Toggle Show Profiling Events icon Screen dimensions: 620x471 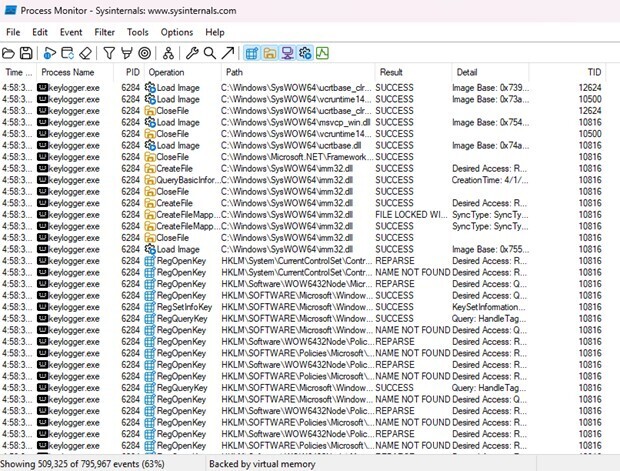(323, 53)
